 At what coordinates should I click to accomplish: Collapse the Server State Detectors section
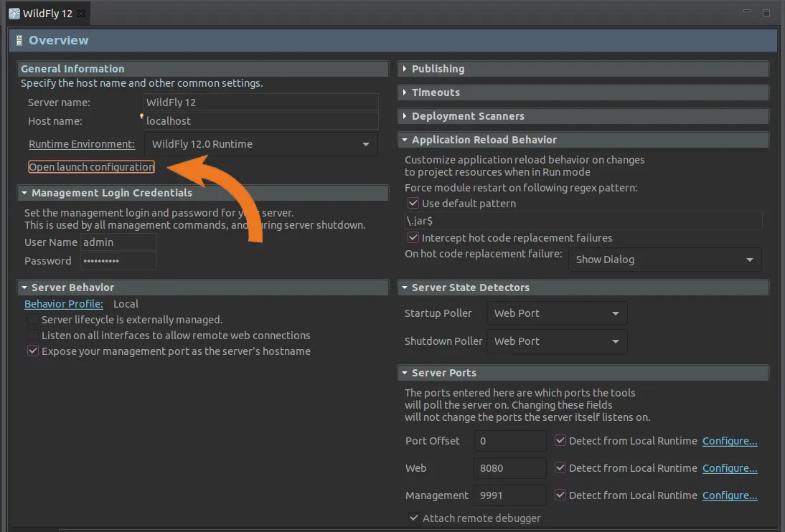pyautogui.click(x=405, y=288)
